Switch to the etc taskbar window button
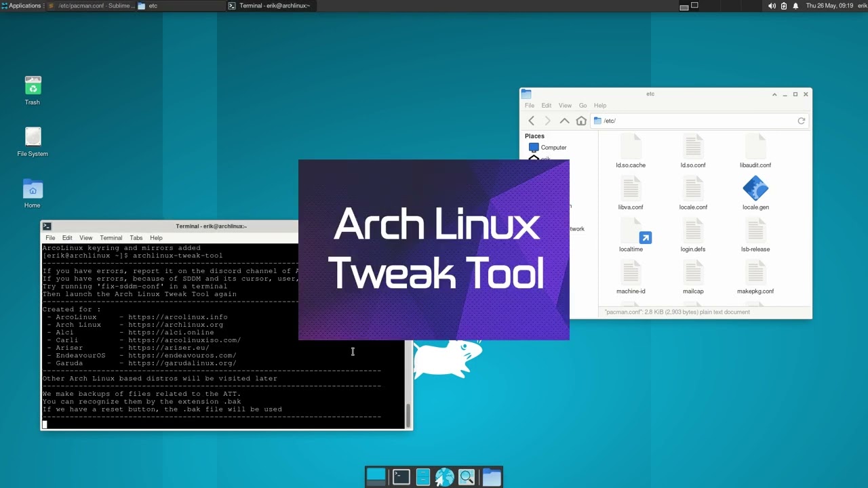 coord(180,5)
